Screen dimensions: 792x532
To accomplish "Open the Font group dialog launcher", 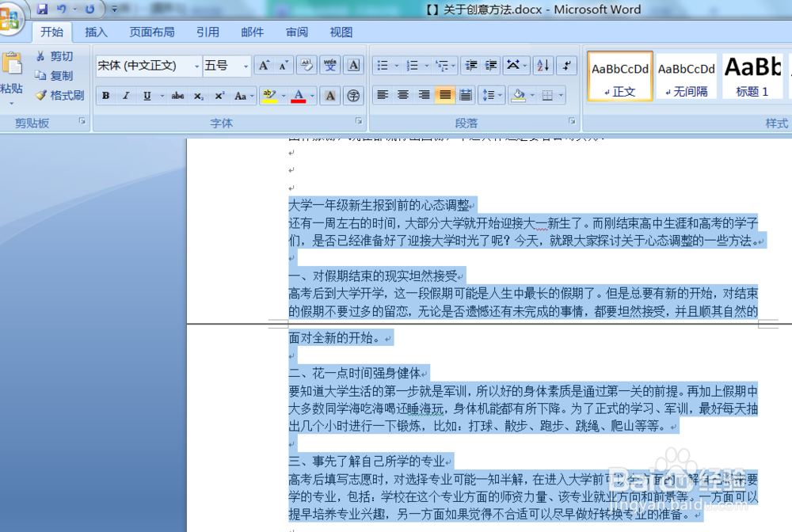I will tap(359, 120).
